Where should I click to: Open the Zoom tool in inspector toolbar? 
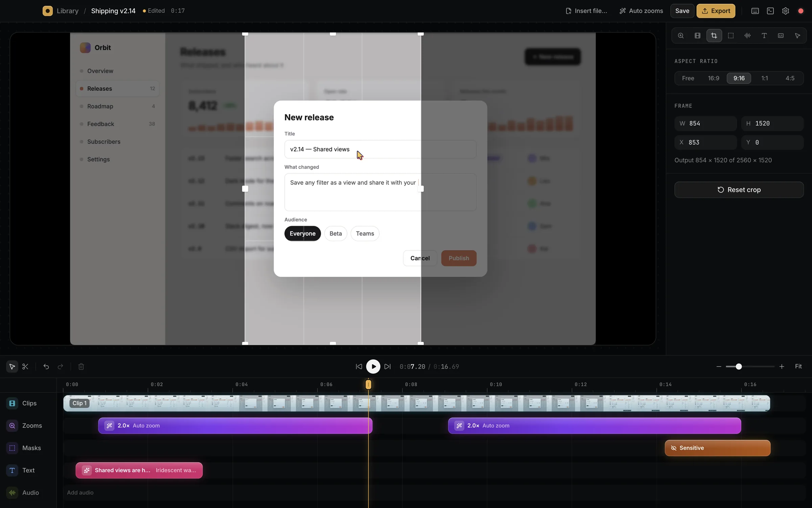[x=681, y=36]
